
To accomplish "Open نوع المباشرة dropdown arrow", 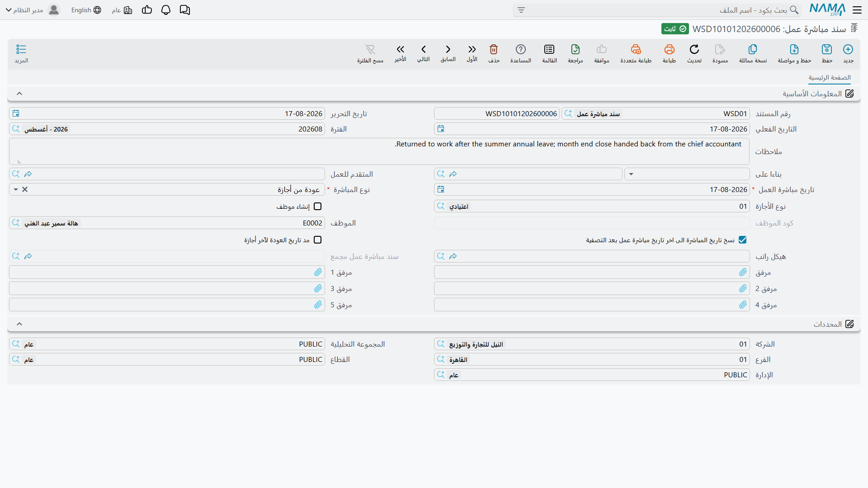I will [x=16, y=189].
